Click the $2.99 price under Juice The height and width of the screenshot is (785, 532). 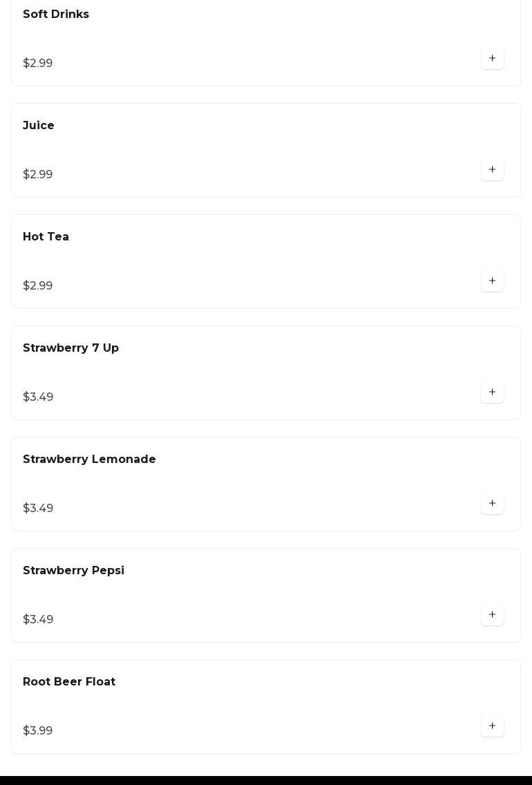tap(38, 175)
